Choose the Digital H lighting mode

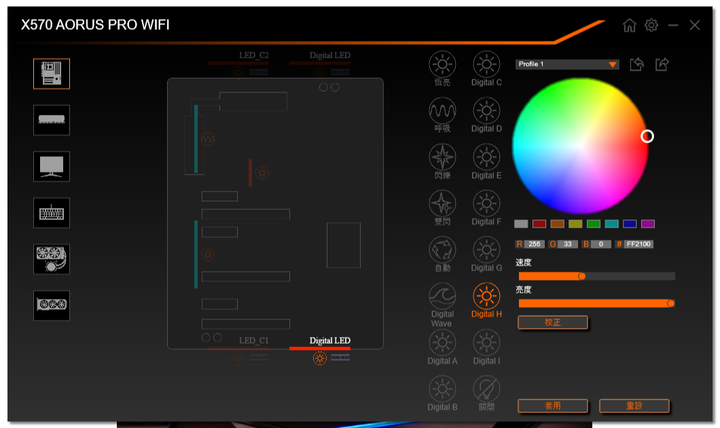(x=486, y=300)
